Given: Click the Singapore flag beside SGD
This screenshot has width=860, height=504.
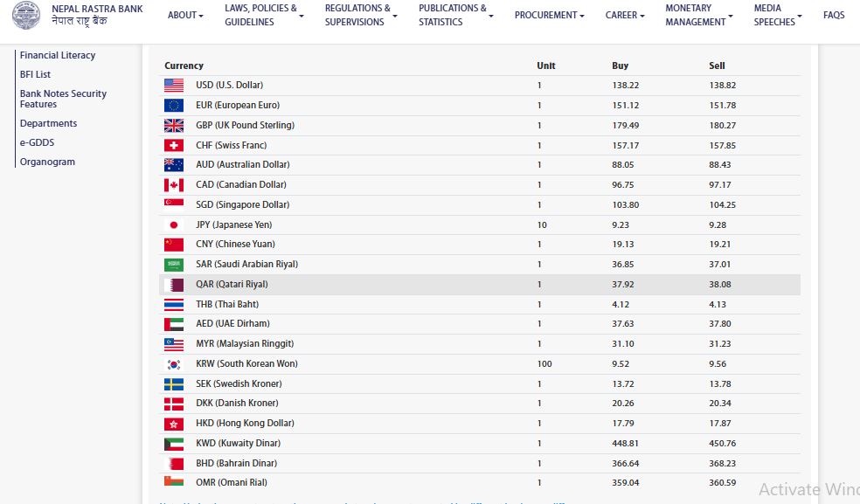Looking at the screenshot, I should pyautogui.click(x=174, y=204).
